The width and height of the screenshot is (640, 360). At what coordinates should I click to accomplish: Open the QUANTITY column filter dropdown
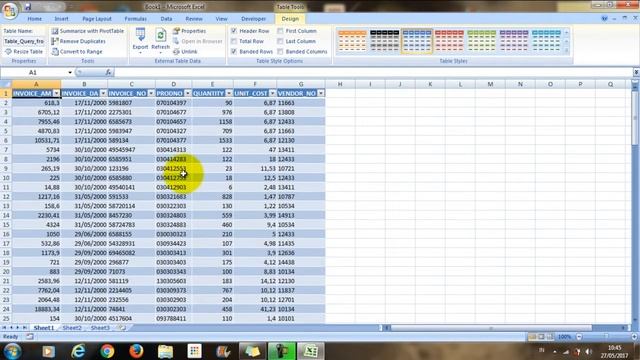(229, 93)
